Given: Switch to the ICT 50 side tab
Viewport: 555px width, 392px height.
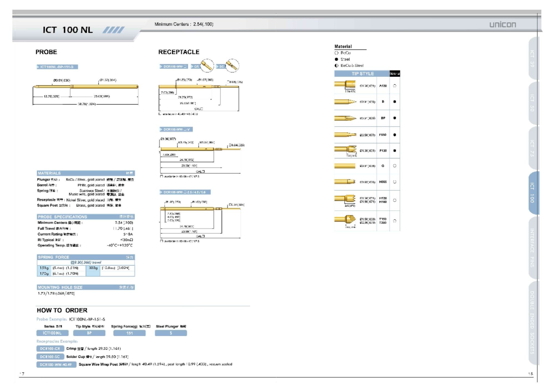Looking at the screenshot, I should click(x=533, y=103).
